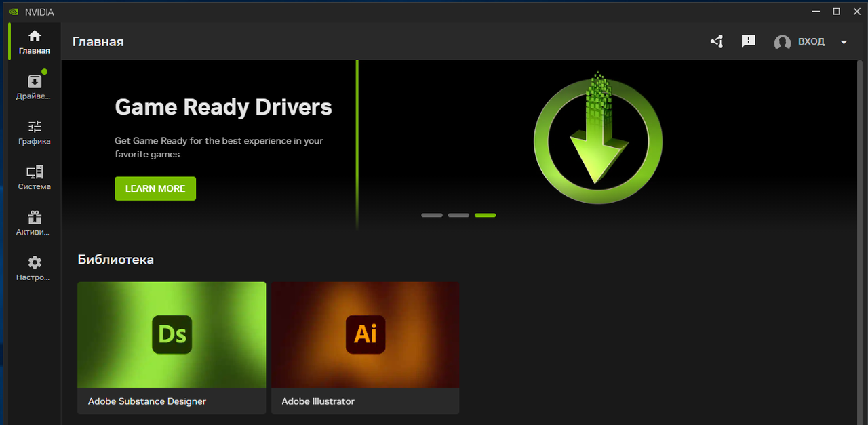Viewport: 868px width, 425px height.
Task: Open the Adobe Illustrator tile
Action: click(366, 348)
